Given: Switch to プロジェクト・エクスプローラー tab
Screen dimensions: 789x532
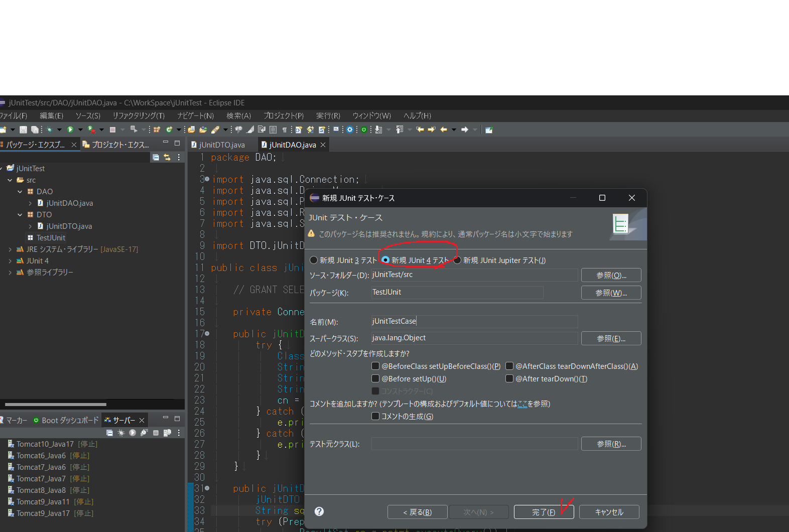Looking at the screenshot, I should pyautogui.click(x=116, y=145).
